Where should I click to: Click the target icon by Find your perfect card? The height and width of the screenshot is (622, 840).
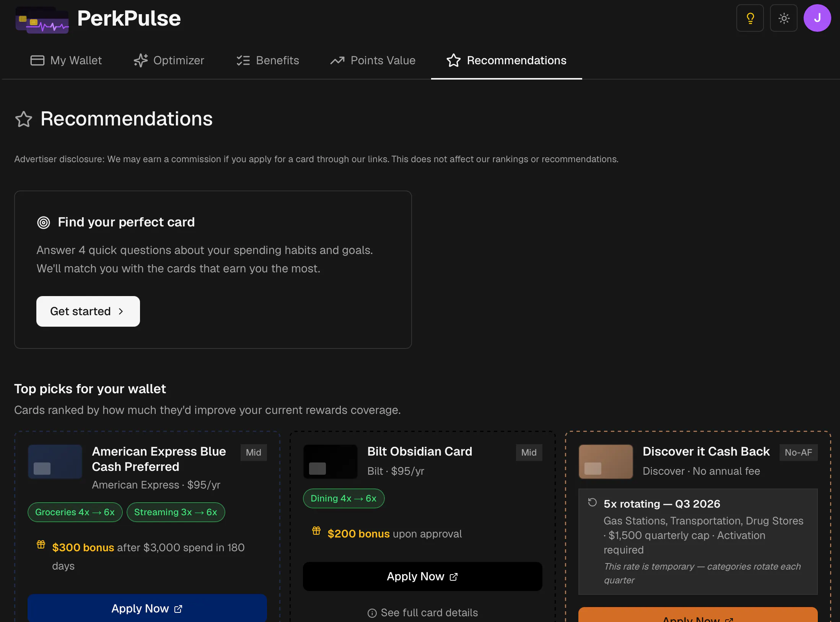click(x=44, y=222)
